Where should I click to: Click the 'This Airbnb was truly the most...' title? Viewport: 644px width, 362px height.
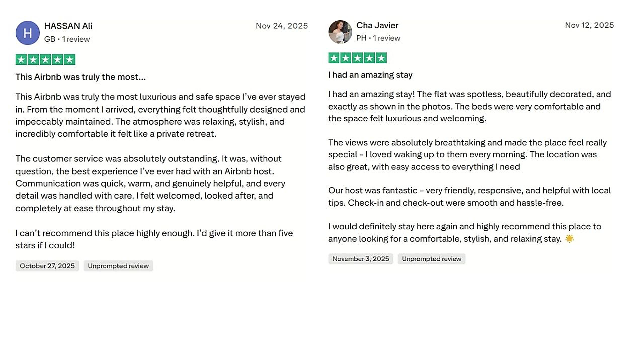coord(80,77)
